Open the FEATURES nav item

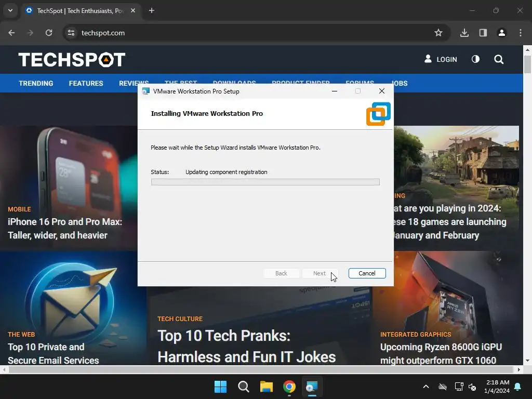pyautogui.click(x=86, y=84)
